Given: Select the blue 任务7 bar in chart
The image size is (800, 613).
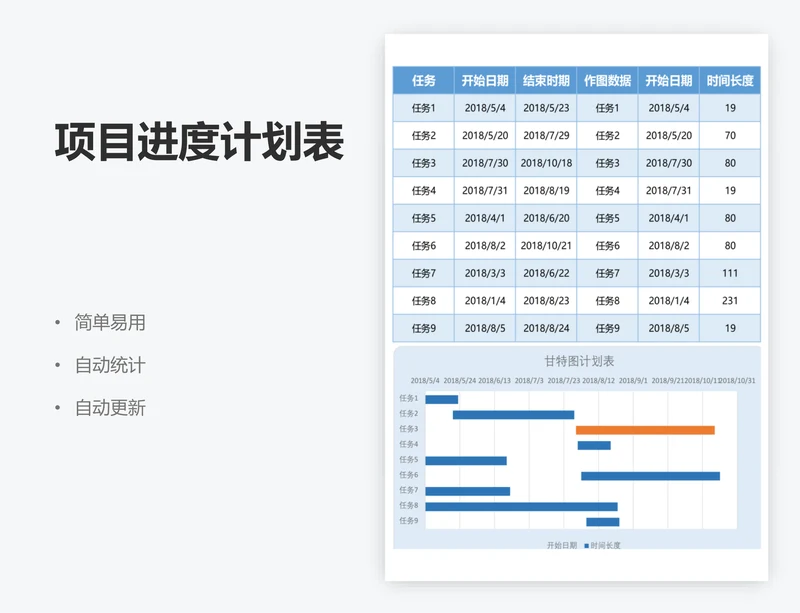Looking at the screenshot, I should 467,492.
